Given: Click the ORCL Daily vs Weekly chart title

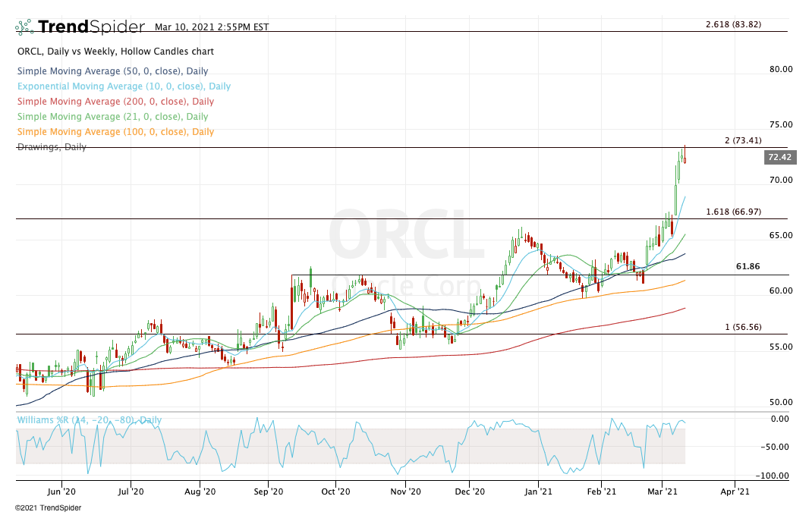Looking at the screenshot, I should (115, 52).
